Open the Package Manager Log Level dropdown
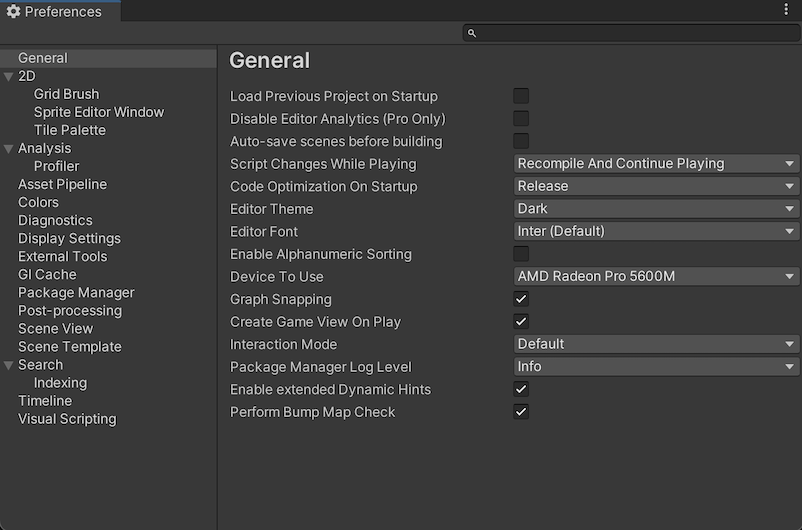This screenshot has width=802, height=530. 656,367
